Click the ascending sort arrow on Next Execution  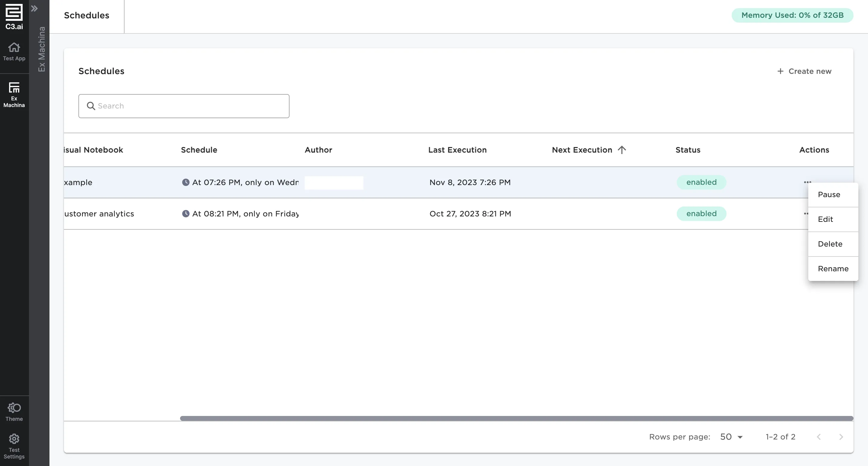coord(622,150)
